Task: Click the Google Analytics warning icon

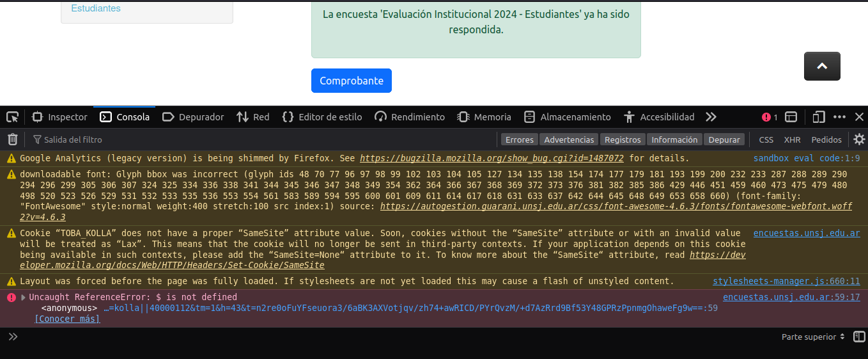Action: click(12, 158)
